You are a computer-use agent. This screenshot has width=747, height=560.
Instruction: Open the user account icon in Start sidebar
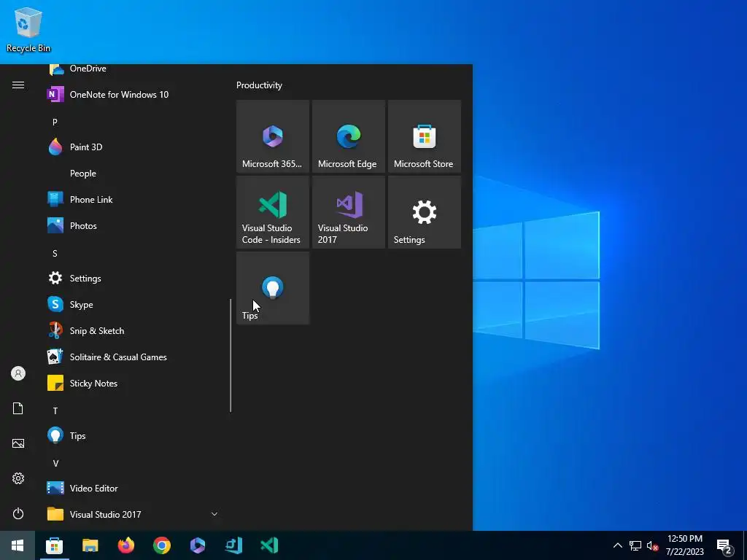pos(18,373)
